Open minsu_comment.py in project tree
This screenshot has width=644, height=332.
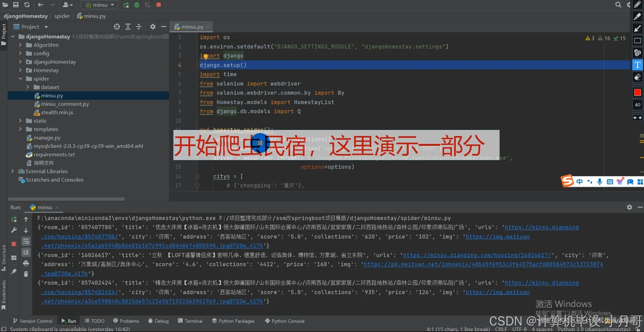65,104
